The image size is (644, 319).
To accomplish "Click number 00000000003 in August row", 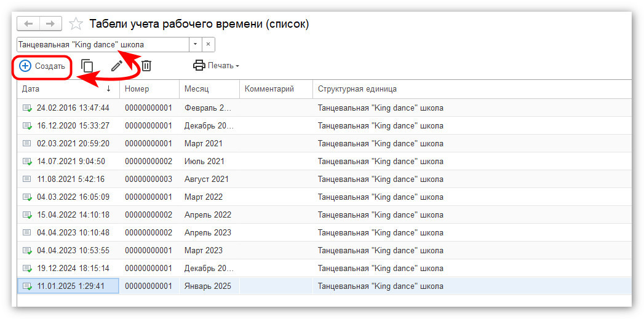I will 149,179.
